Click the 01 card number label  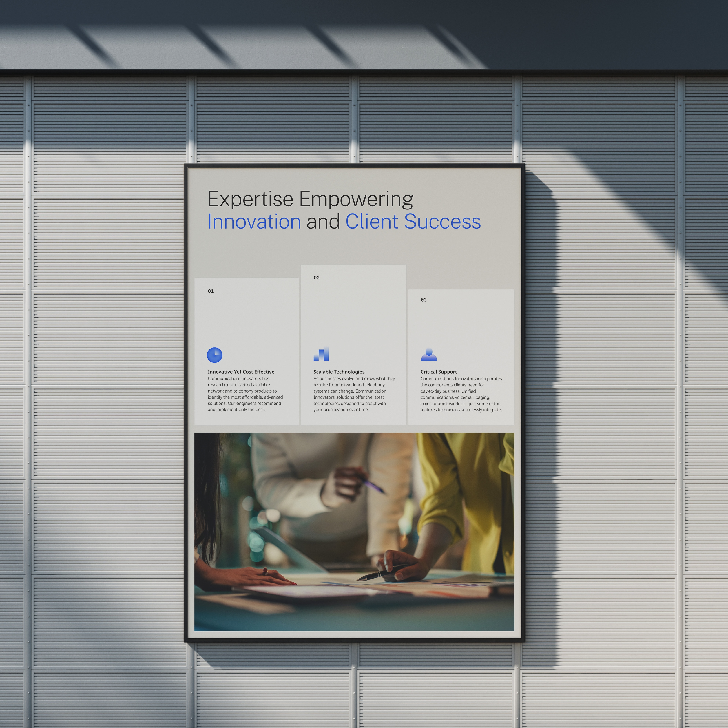pos(211,291)
